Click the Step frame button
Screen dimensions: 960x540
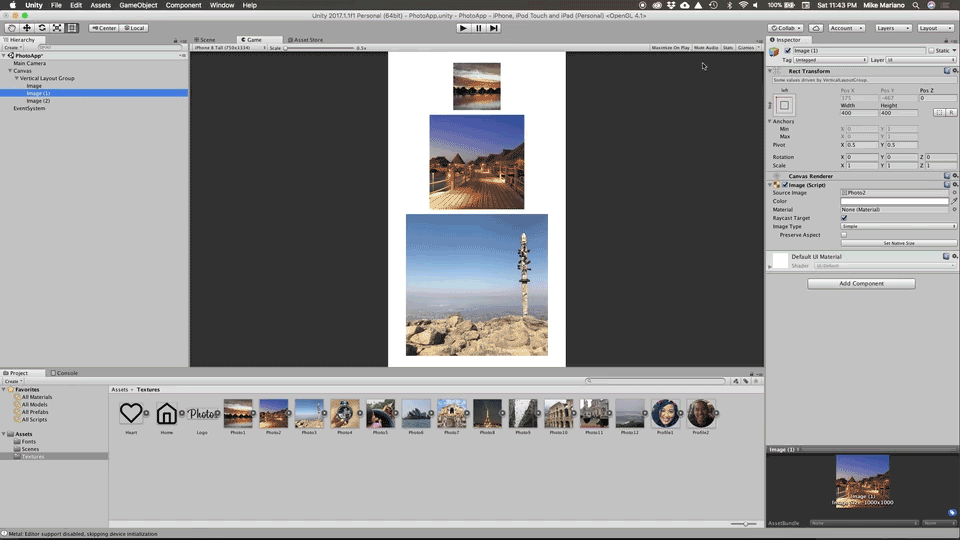coord(493,28)
